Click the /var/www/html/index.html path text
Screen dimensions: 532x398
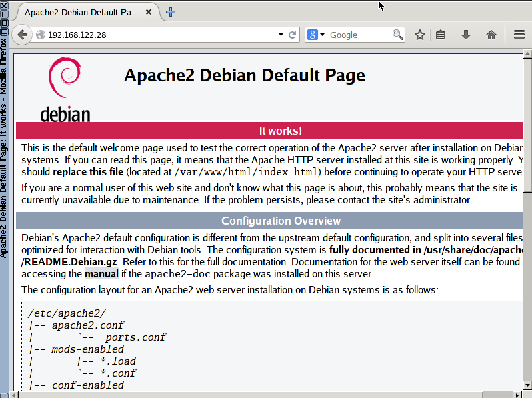click(245, 172)
